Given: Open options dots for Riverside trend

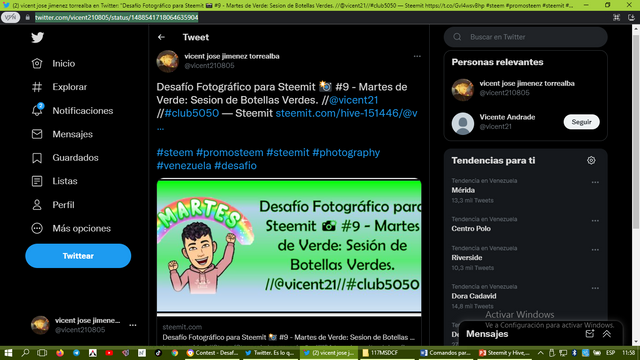Looking at the screenshot, I should (595, 250).
